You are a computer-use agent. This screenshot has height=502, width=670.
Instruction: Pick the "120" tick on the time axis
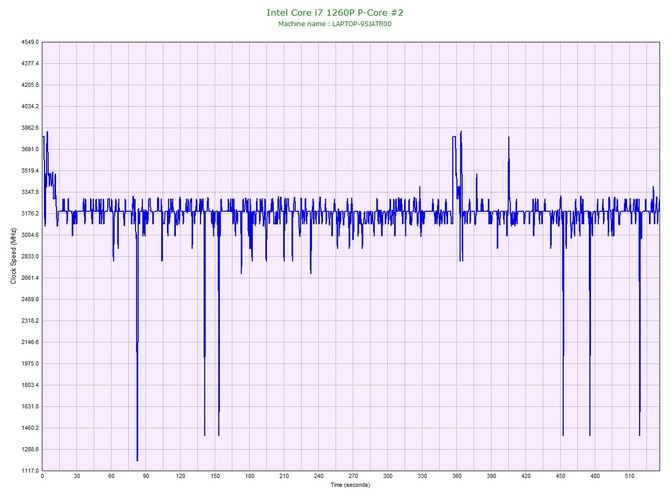[x=181, y=476]
